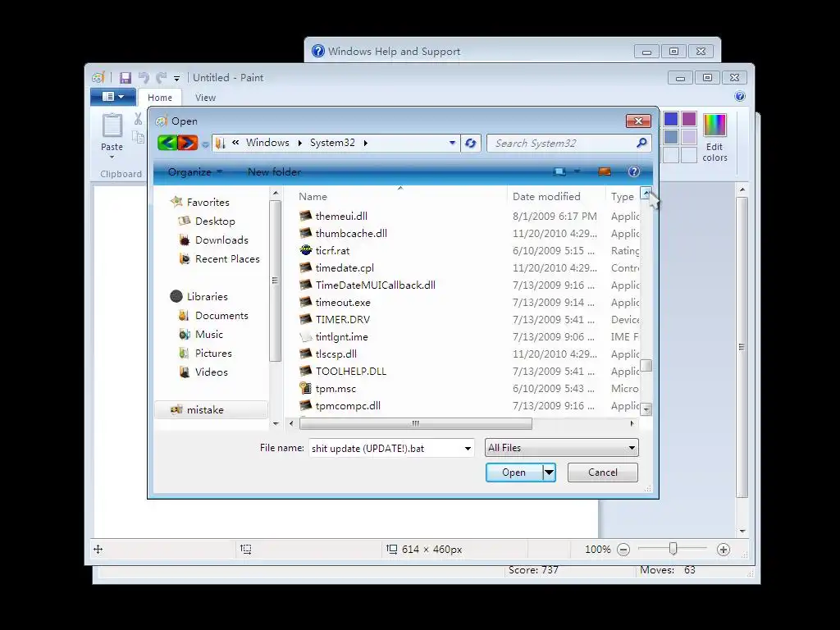840x630 pixels.
Task: Switch to the Home tab in Paint
Action: point(160,98)
